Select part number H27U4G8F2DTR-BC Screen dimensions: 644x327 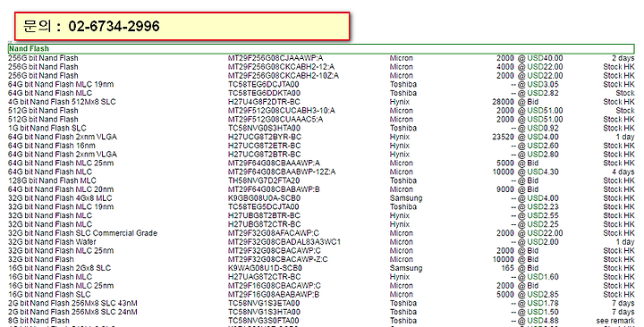coord(264,102)
